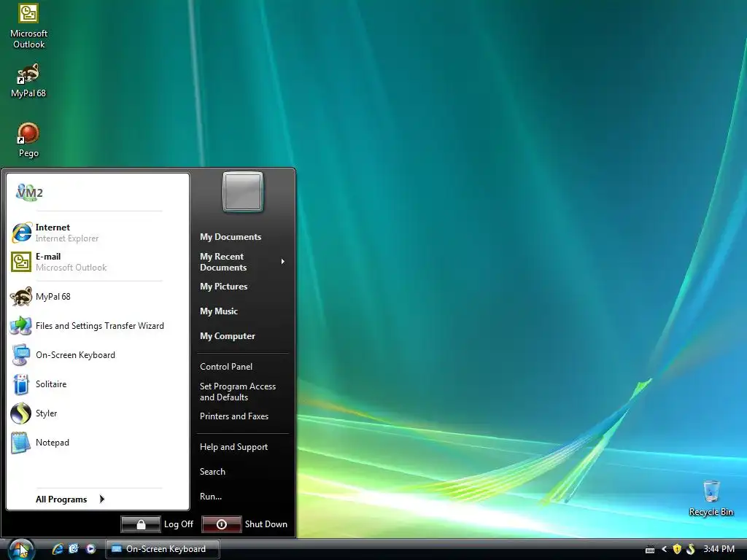Click the keyboard tray icon
The width and height of the screenshot is (747, 560).
[650, 550]
